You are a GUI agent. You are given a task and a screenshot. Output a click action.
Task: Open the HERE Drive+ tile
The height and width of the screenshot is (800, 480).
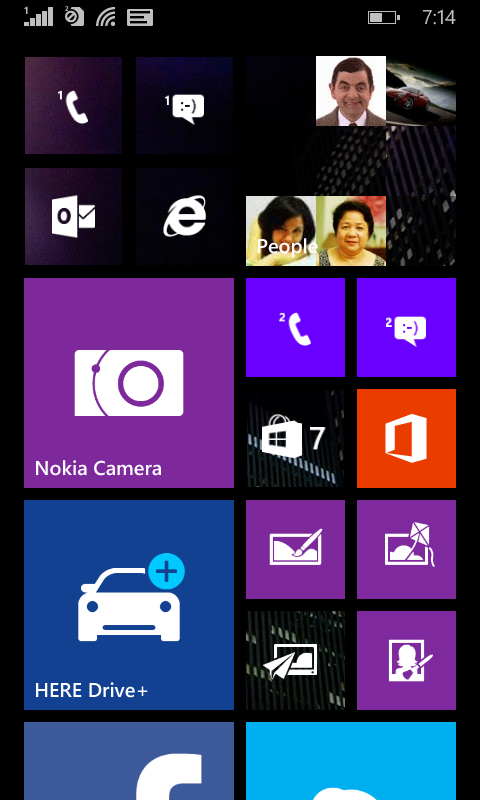[x=129, y=605]
